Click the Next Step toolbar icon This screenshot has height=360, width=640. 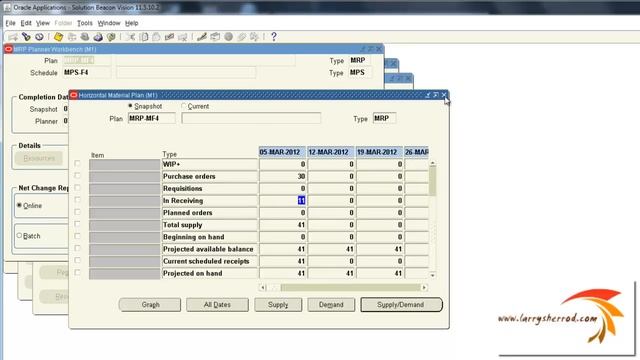coord(72,37)
